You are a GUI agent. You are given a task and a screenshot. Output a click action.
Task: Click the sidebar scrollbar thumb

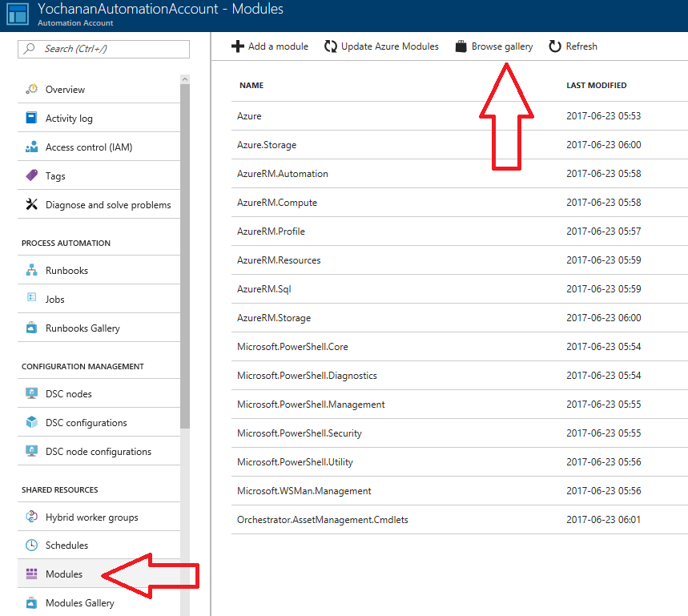click(x=185, y=256)
